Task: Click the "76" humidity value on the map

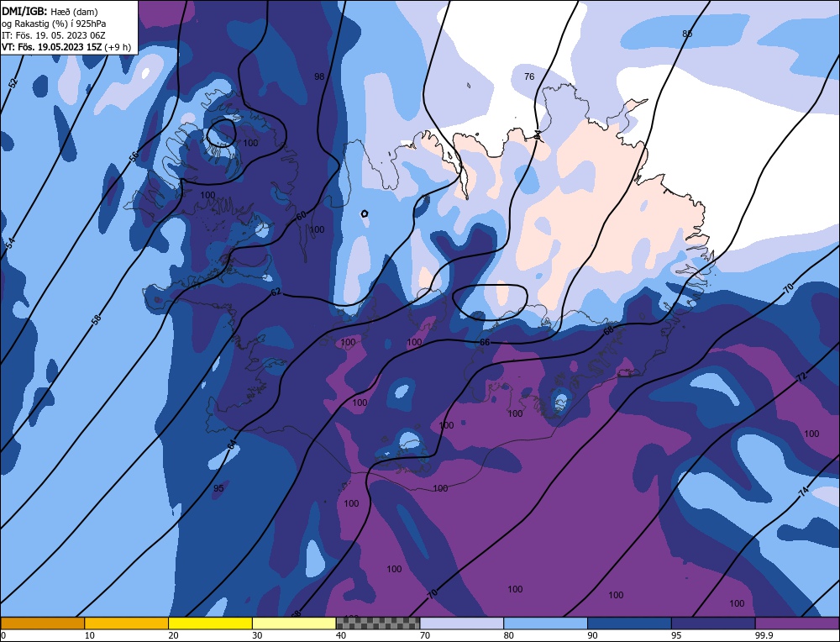Action: tap(529, 76)
